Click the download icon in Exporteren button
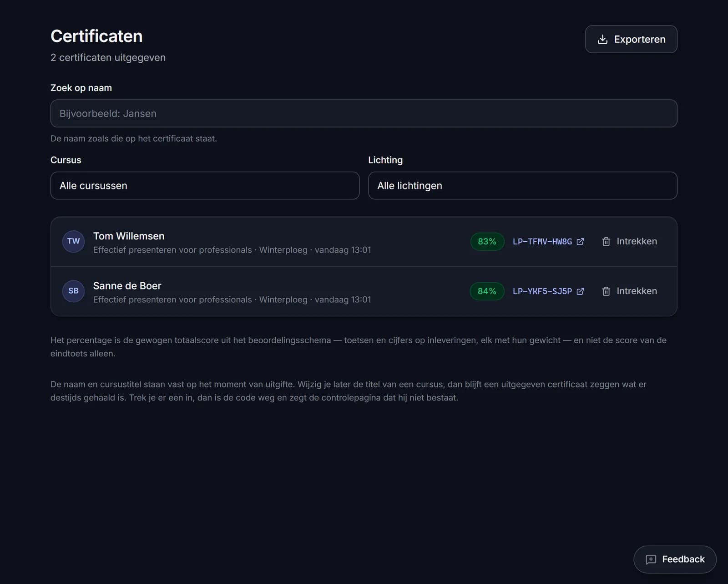The height and width of the screenshot is (584, 728). (x=602, y=39)
